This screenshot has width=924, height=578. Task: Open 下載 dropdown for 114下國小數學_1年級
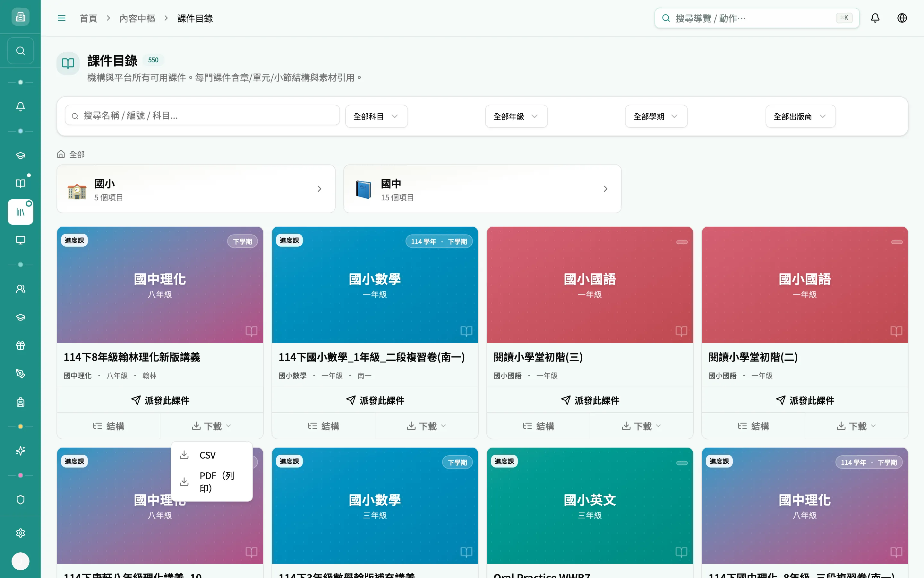[426, 426]
